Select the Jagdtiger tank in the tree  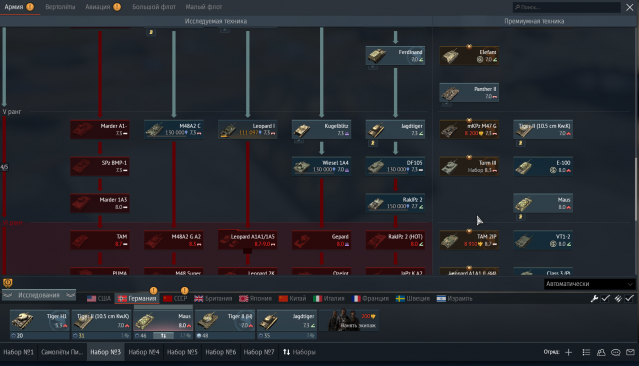coord(395,130)
